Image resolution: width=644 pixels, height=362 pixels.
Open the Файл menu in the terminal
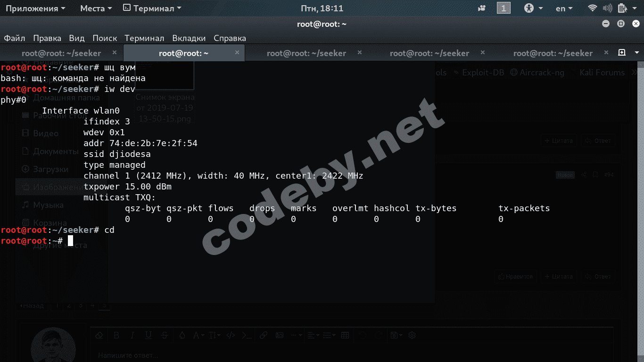(15, 38)
